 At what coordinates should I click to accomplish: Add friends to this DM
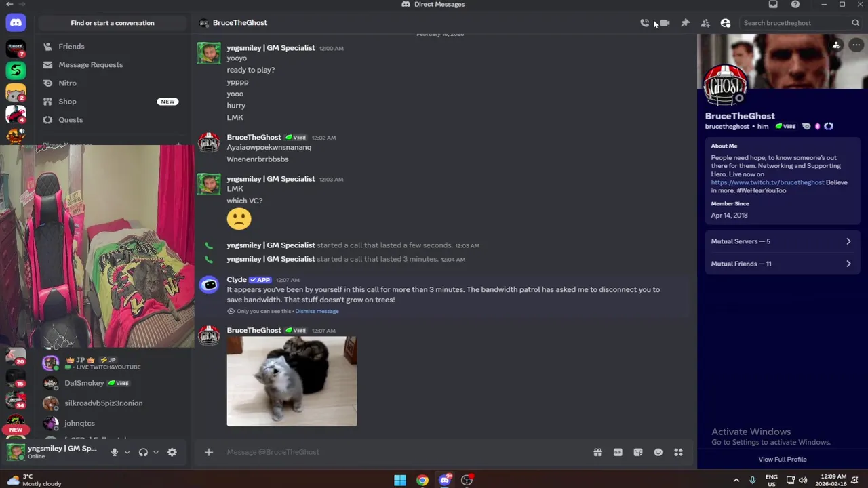pos(705,23)
